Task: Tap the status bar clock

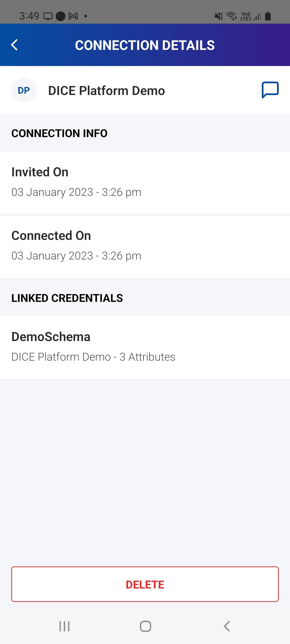Action: (x=29, y=16)
